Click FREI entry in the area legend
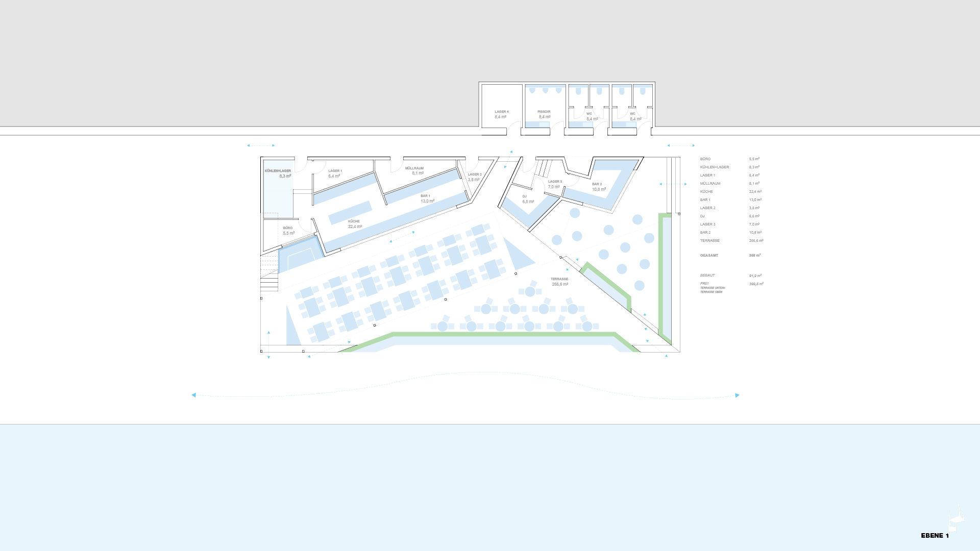This screenshot has height=551, width=980. pyautogui.click(x=704, y=284)
